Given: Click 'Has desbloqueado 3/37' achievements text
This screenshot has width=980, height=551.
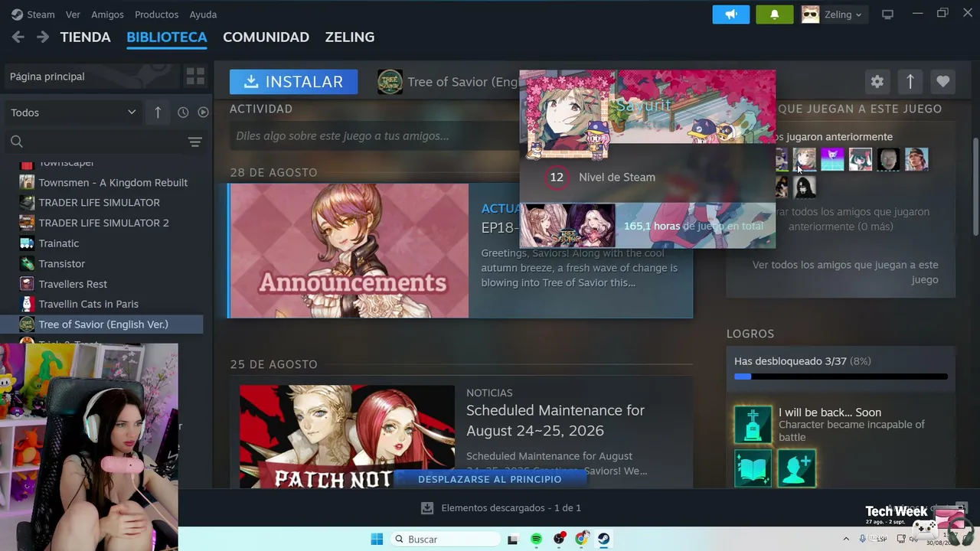Looking at the screenshot, I should (802, 361).
